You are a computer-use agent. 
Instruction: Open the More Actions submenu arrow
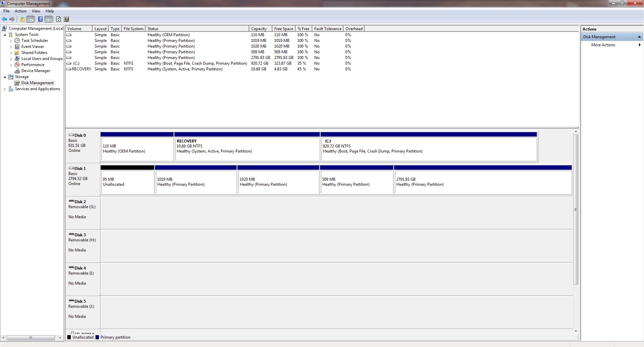(x=639, y=45)
